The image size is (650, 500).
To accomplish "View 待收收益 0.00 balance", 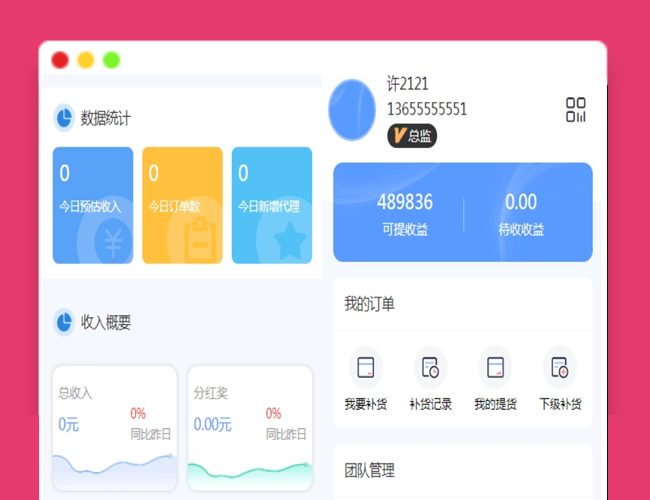I will point(521,214).
